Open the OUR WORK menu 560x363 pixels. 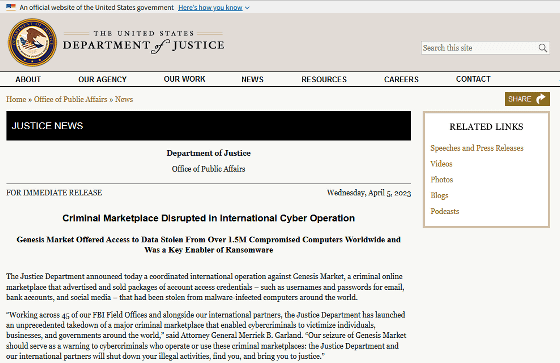click(184, 79)
